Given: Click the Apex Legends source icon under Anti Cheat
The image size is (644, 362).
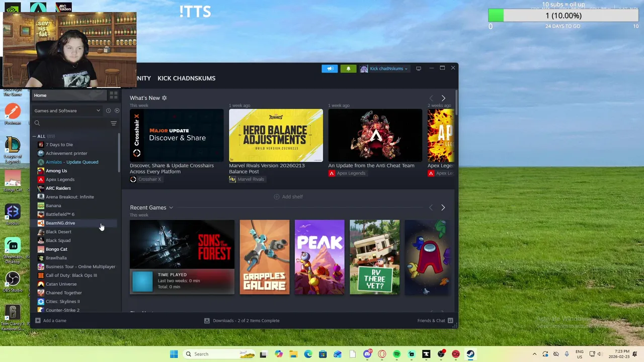Looking at the screenshot, I should click(x=332, y=173).
